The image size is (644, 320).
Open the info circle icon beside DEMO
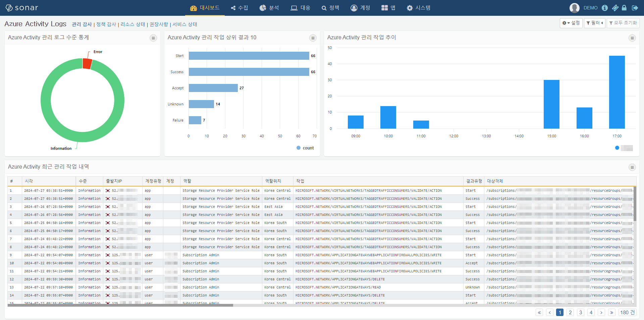point(605,8)
